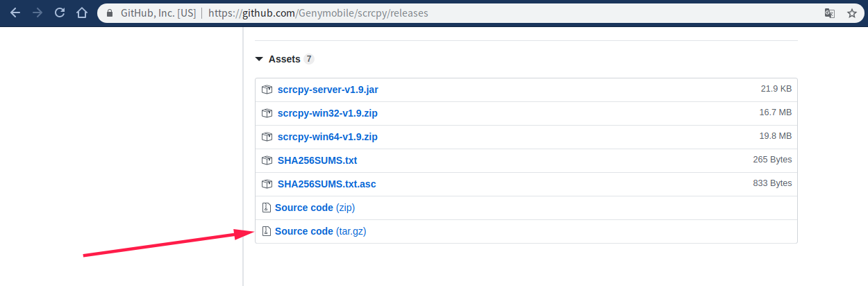Image resolution: width=868 pixels, height=286 pixels.
Task: Click package icon beside scrcpy-win64-v1.9.zip
Action: click(x=267, y=137)
